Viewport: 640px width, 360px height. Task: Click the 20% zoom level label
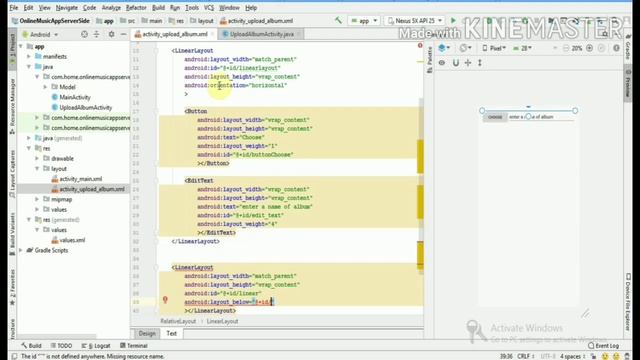coord(576,48)
